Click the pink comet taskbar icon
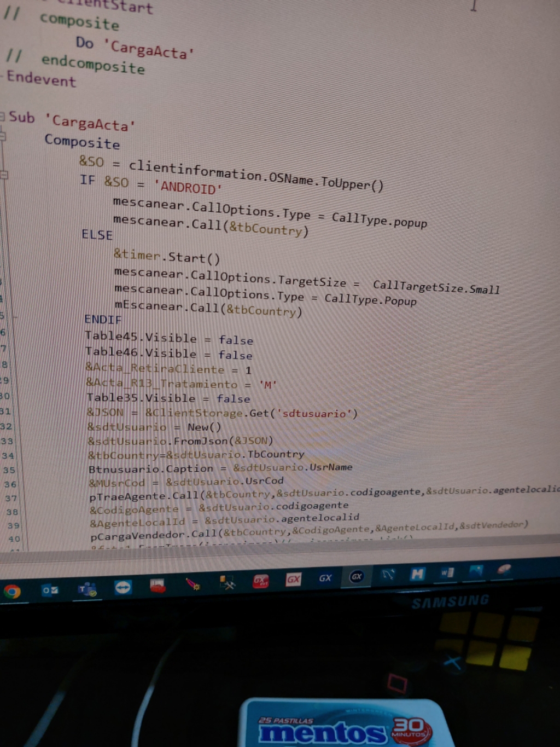 (x=193, y=584)
